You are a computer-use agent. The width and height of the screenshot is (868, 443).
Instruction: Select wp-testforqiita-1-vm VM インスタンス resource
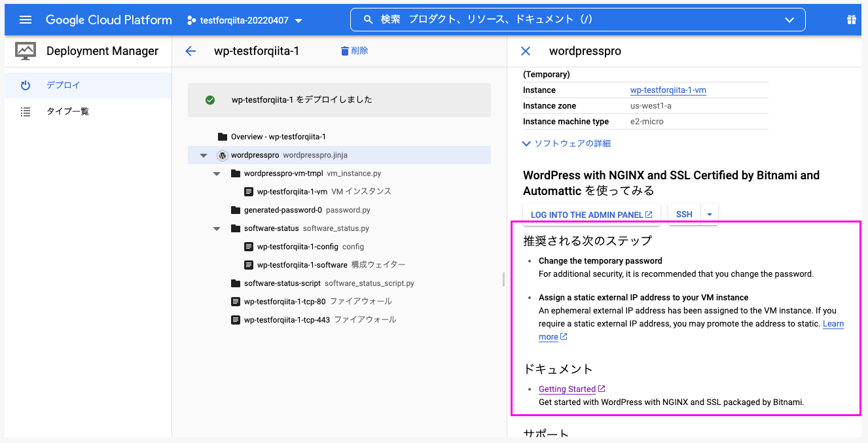point(324,192)
